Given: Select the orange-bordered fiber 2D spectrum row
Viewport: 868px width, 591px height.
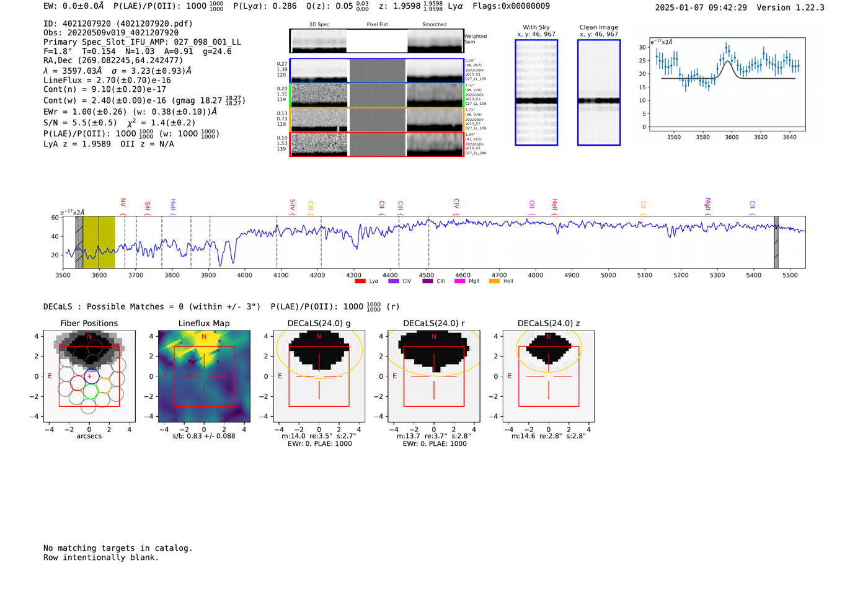Looking at the screenshot, I should 376,120.
